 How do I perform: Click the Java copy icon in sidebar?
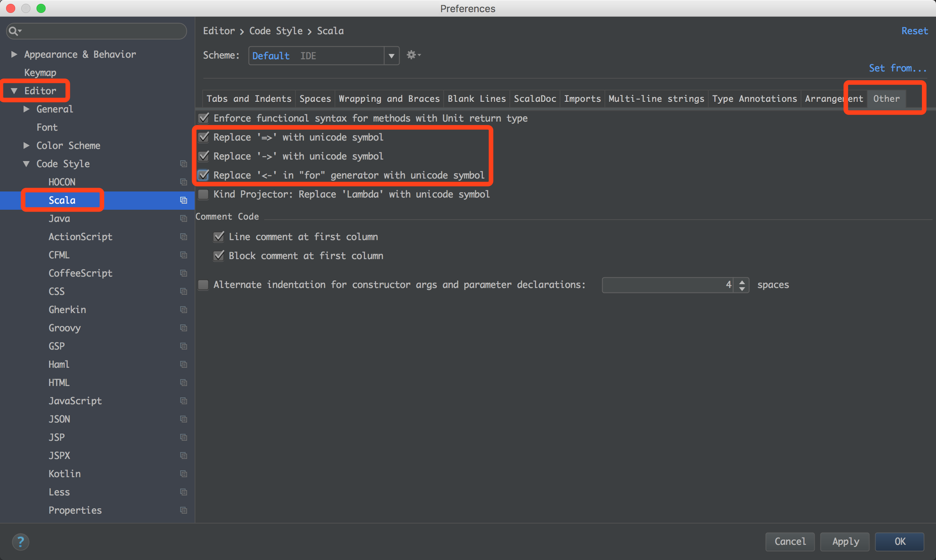point(184,219)
